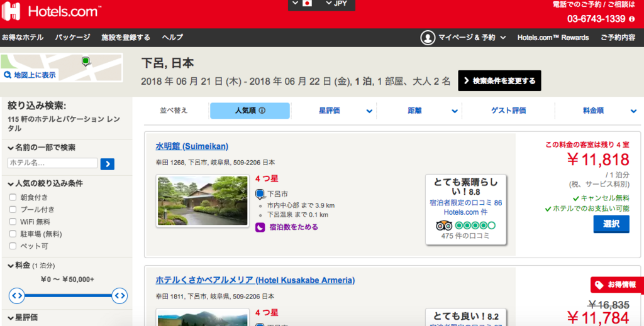644x326 pixels.
Task: Click green map pin on map thumbnail
Action: pos(86,62)
